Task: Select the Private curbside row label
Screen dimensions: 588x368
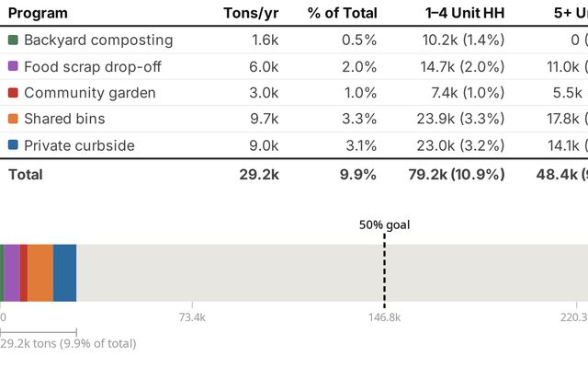Action: pyautogui.click(x=79, y=145)
